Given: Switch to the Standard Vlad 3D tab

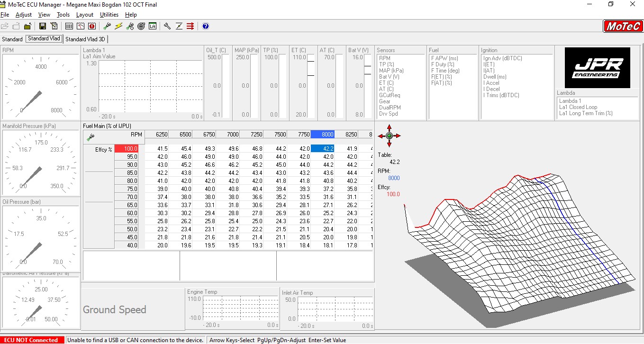Looking at the screenshot, I should point(86,39).
